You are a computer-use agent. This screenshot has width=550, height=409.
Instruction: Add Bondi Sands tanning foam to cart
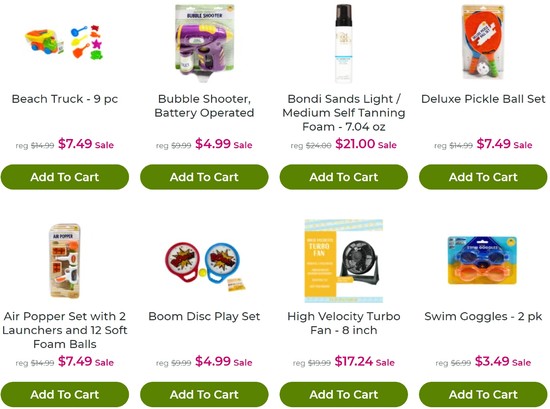click(344, 177)
